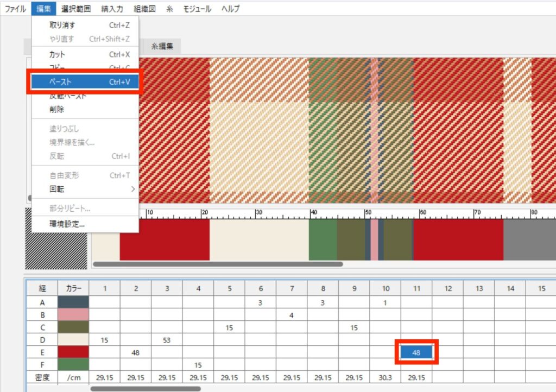
Task: Choose 自由変形 in the 編集 menu
Action: pyautogui.click(x=85, y=175)
